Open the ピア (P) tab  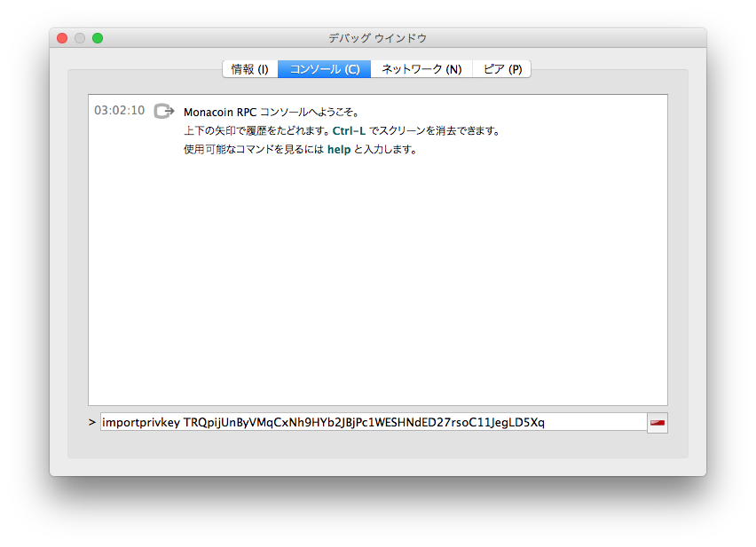[502, 69]
